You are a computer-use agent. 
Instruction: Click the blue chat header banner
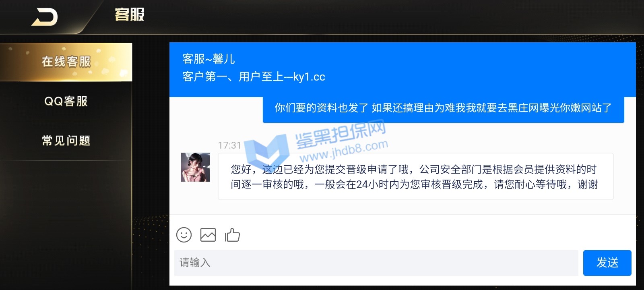402,69
